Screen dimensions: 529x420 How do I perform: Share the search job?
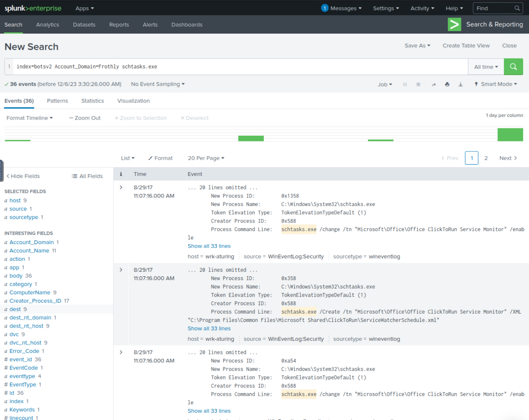point(434,84)
